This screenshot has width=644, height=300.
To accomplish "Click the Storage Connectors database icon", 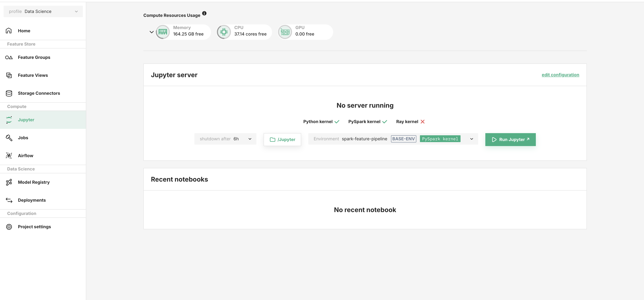I will (x=9, y=93).
